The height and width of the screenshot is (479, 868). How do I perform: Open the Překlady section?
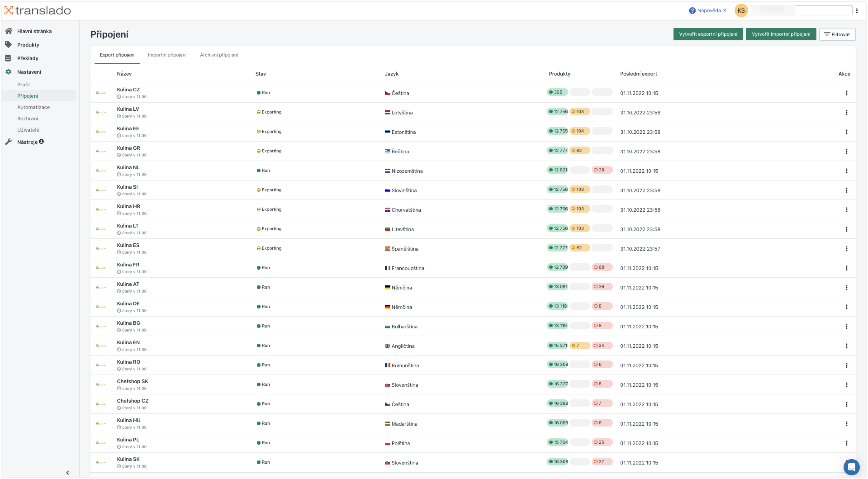pos(28,58)
